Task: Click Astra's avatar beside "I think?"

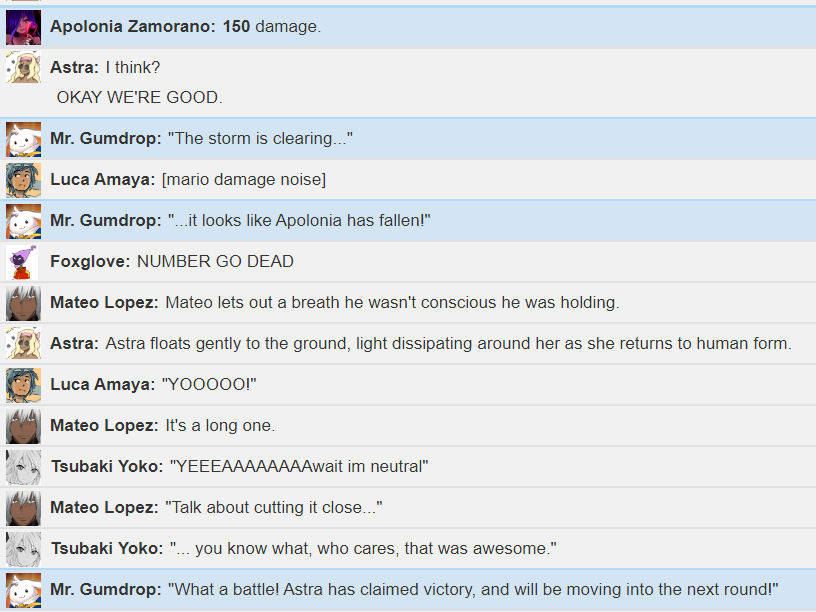Action: click(23, 67)
